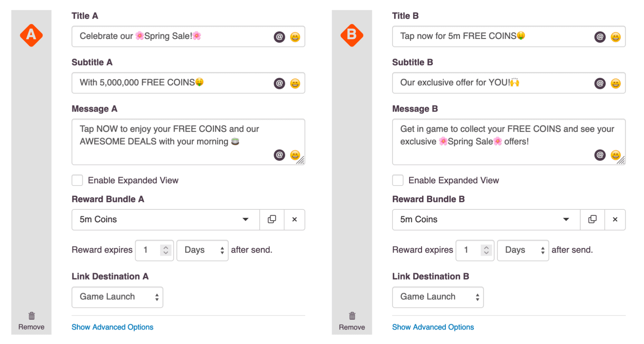Open emoji picker in Title A field

click(295, 37)
